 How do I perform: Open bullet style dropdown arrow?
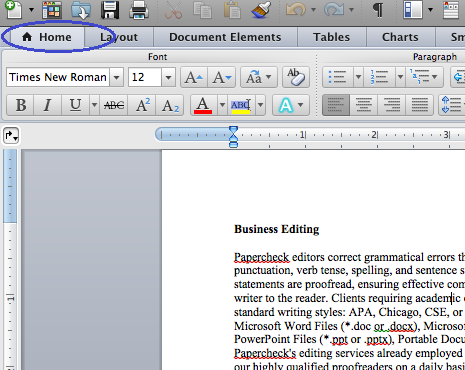358,77
